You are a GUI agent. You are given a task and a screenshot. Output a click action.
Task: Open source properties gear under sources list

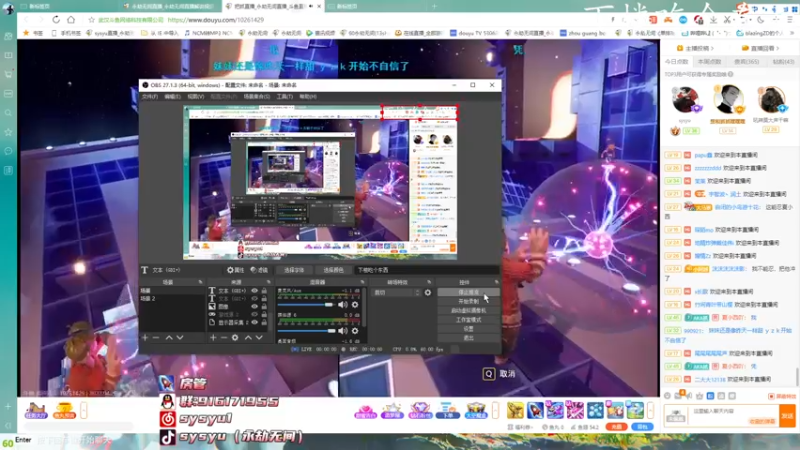click(x=235, y=338)
